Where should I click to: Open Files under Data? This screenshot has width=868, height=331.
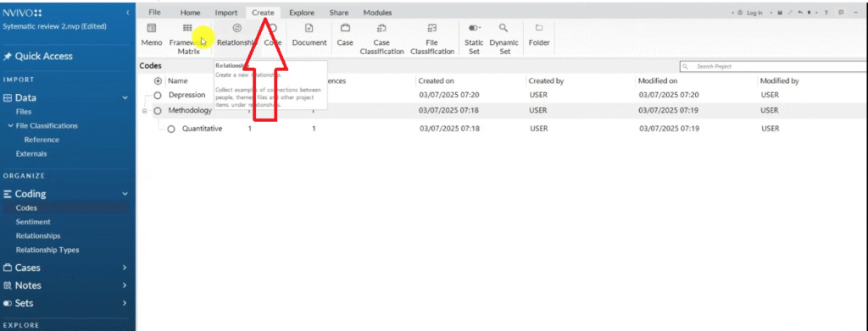click(24, 112)
